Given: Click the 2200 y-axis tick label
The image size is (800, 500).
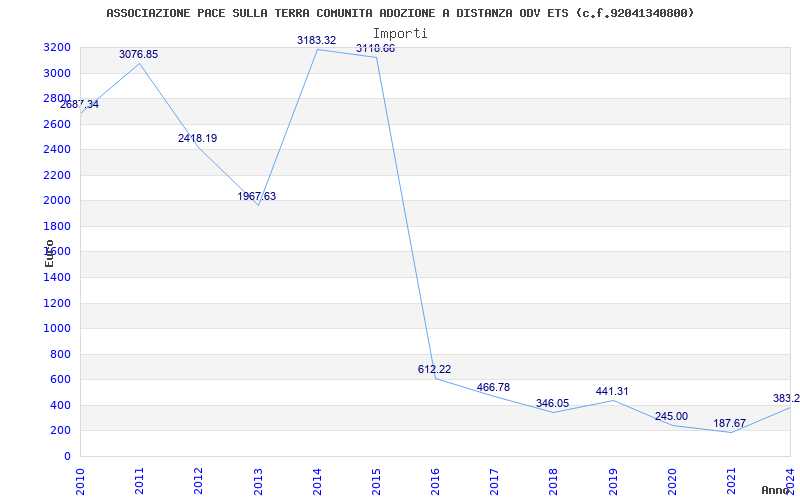Looking at the screenshot, I should point(57,176).
